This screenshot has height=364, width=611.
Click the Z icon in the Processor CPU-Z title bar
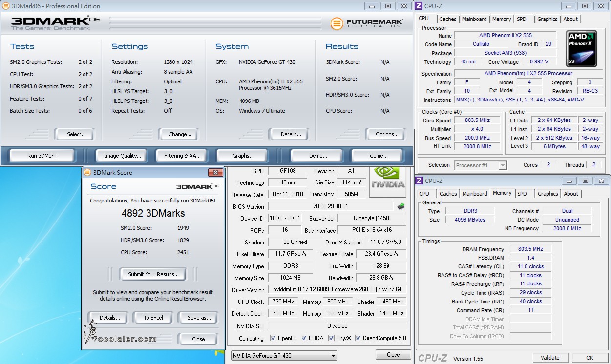[419, 6]
